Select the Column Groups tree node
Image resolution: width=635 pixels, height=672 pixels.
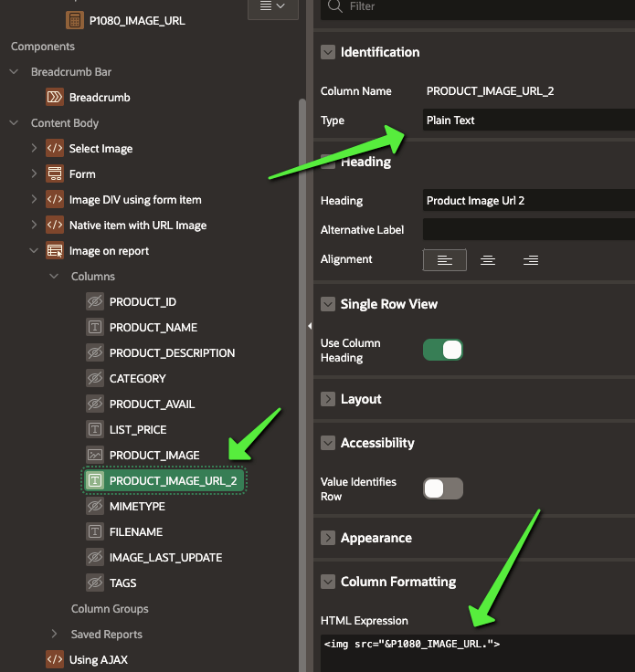click(x=110, y=609)
